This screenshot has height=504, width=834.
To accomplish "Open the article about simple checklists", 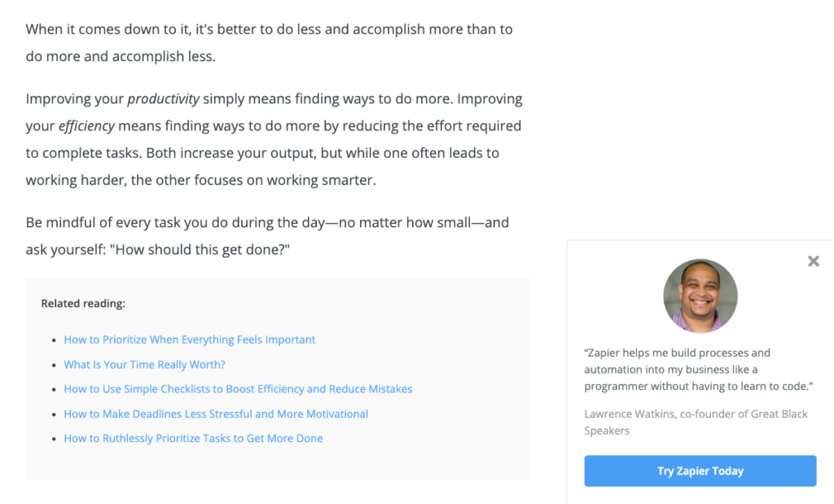I will click(238, 389).
